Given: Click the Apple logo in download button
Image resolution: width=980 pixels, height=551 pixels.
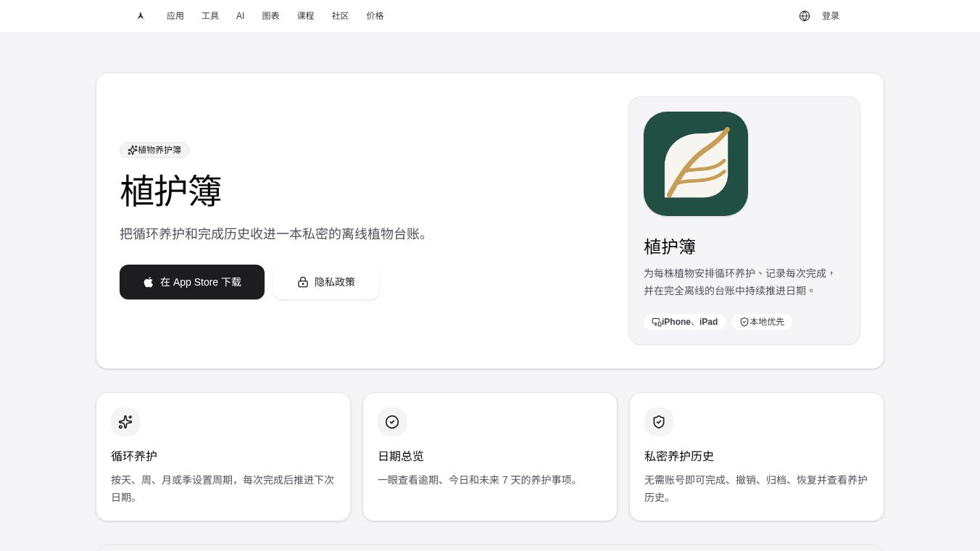Looking at the screenshot, I should pos(149,282).
